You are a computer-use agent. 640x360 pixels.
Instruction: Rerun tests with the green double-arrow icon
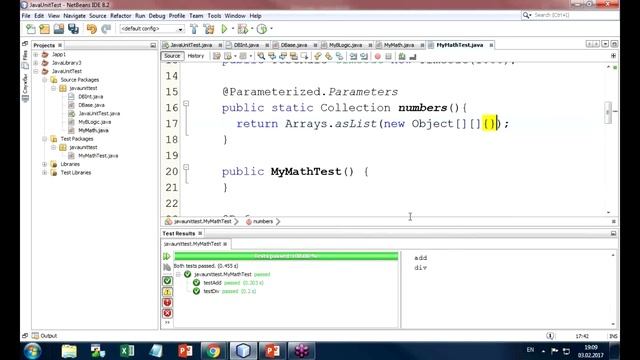(x=167, y=256)
